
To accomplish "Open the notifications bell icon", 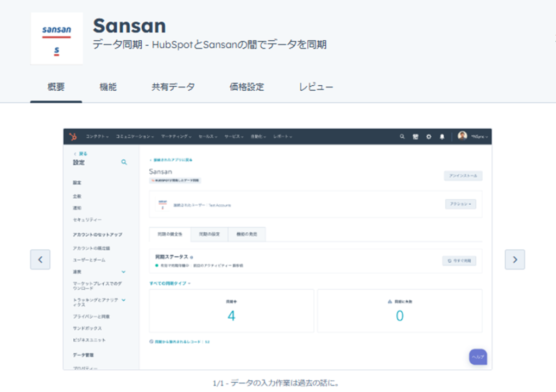I will 442,136.
